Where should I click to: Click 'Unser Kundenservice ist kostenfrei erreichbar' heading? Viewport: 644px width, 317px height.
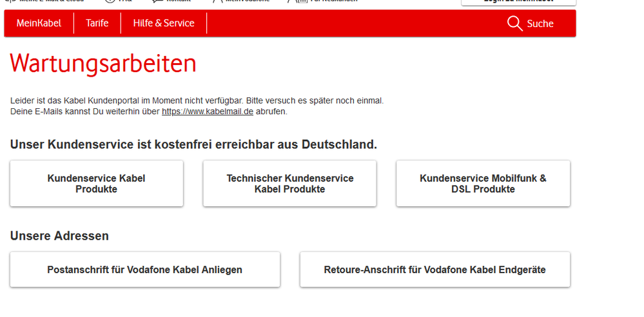click(x=193, y=144)
